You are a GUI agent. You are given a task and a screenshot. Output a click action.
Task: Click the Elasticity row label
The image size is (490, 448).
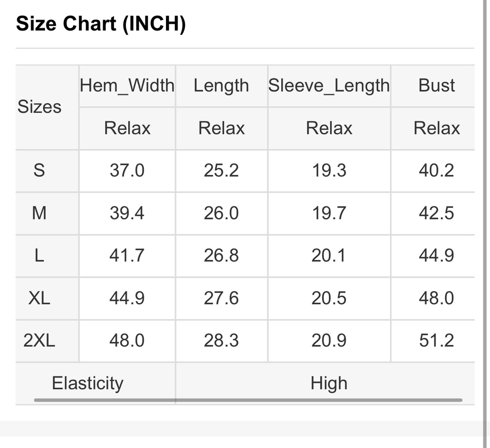(x=88, y=383)
